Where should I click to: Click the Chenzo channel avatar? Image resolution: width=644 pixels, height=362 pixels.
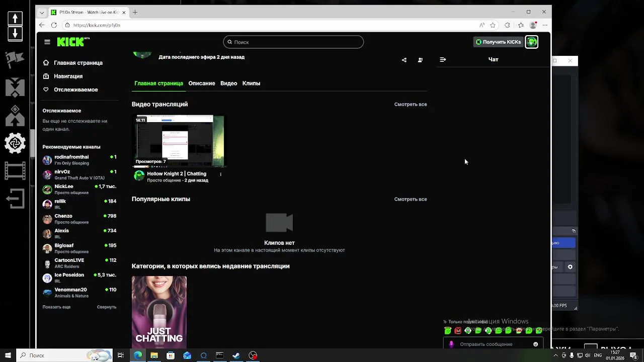(x=47, y=219)
